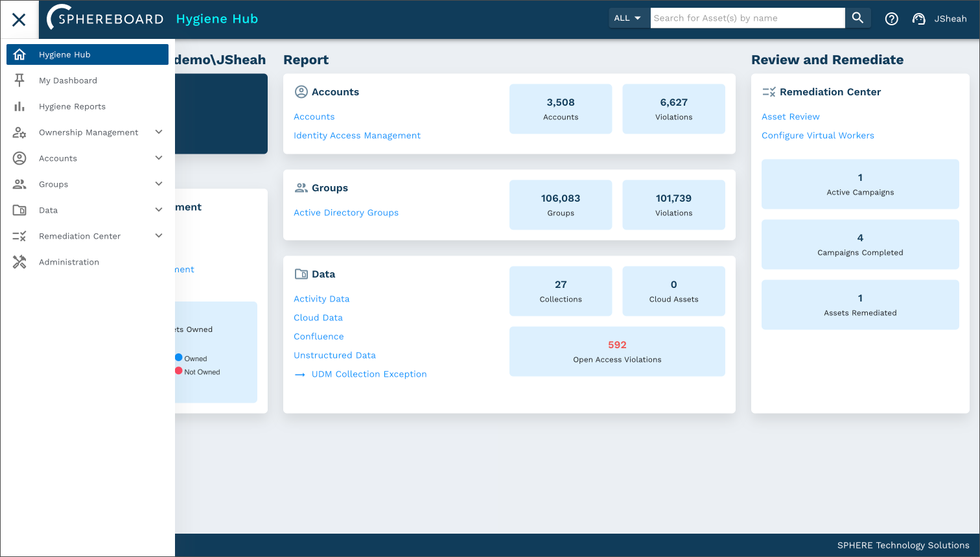Click the Data card folder icon
This screenshot has width=980, height=557.
pyautogui.click(x=301, y=274)
